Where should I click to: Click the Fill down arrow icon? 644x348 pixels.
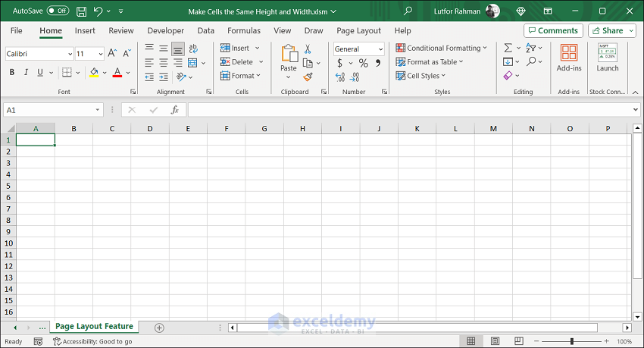point(508,61)
